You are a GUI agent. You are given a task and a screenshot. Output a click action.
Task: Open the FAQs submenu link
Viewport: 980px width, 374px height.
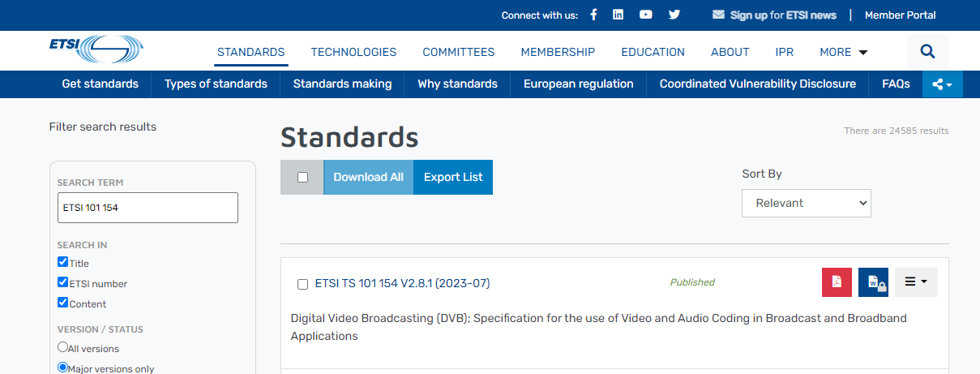pos(896,84)
